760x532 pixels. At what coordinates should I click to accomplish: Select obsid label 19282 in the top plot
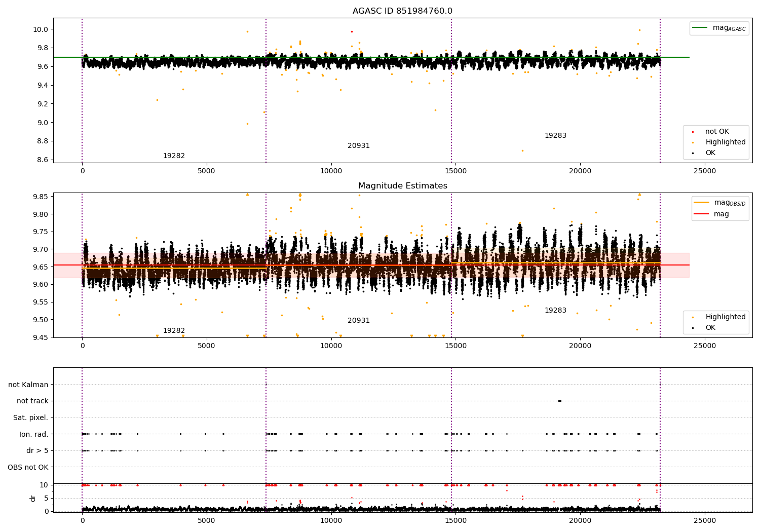click(x=174, y=156)
